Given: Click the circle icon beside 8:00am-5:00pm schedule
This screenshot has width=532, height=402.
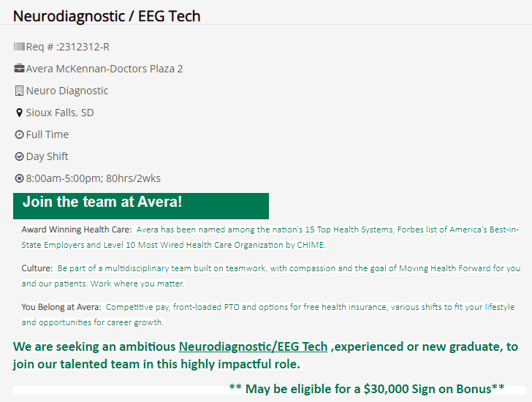Looking at the screenshot, I should (x=19, y=178).
